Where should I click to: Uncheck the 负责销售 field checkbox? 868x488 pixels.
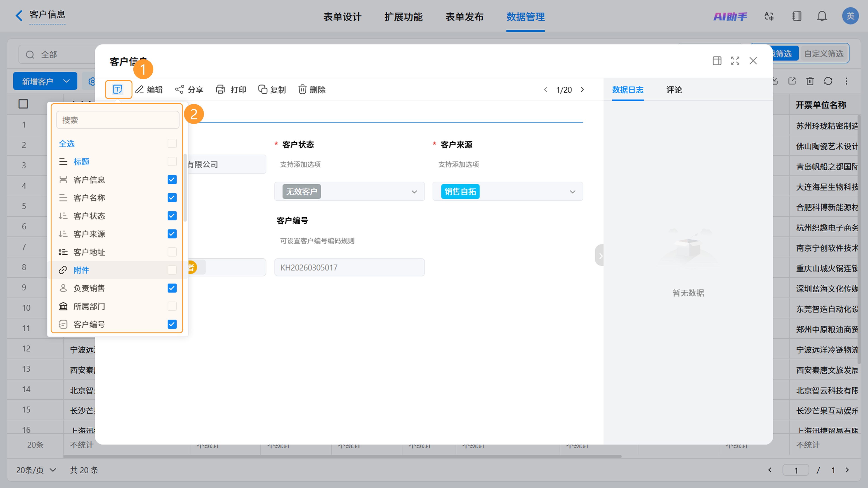[x=172, y=288]
